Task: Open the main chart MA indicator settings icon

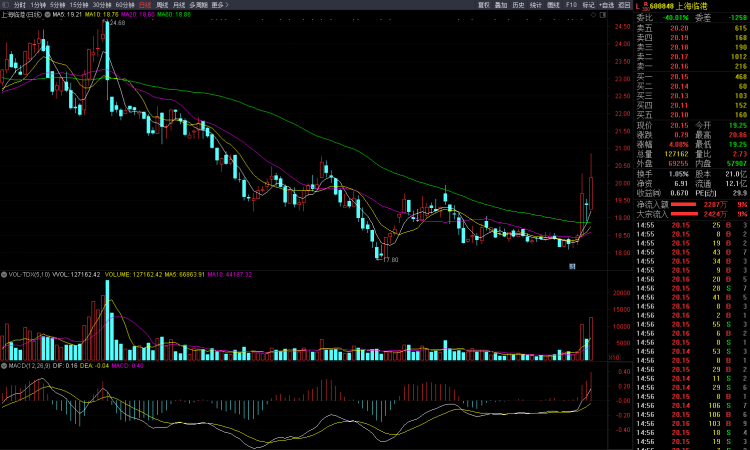Action: pyautogui.click(x=48, y=15)
